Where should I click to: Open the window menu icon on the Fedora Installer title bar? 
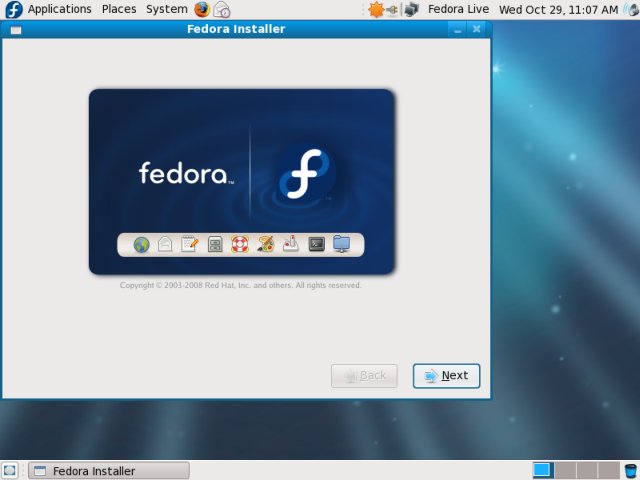coord(16,30)
